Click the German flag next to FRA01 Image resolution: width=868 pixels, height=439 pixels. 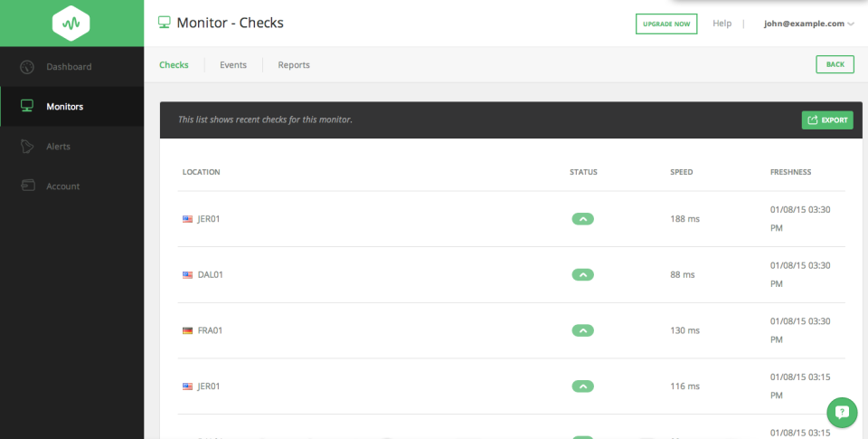(x=187, y=330)
